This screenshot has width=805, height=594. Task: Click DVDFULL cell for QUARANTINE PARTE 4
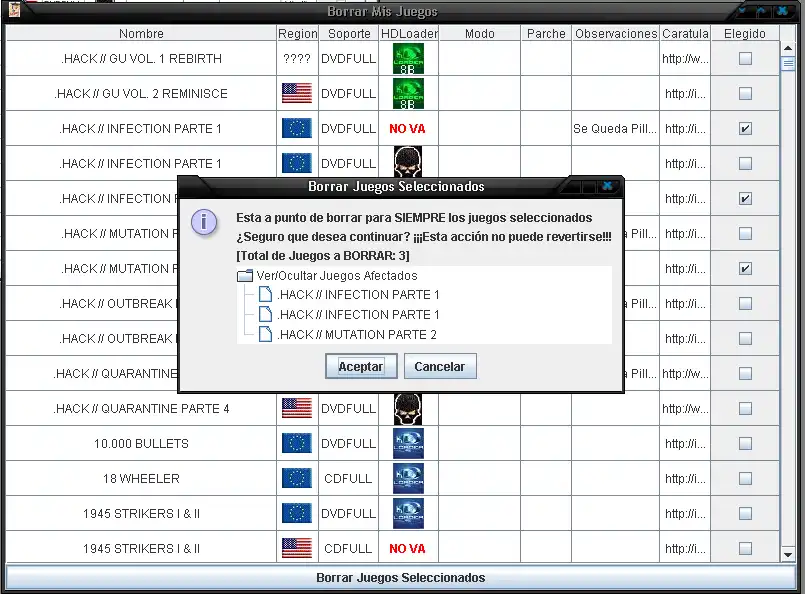pos(349,409)
